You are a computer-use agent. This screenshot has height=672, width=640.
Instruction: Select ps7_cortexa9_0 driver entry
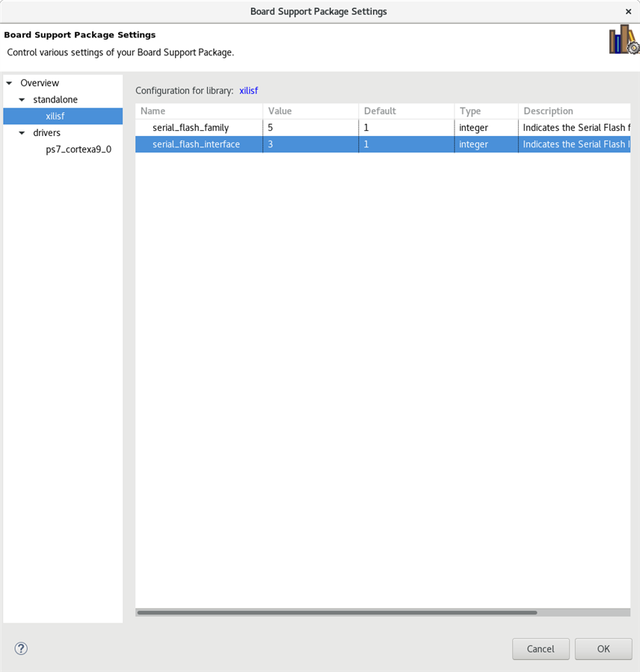coord(79,149)
